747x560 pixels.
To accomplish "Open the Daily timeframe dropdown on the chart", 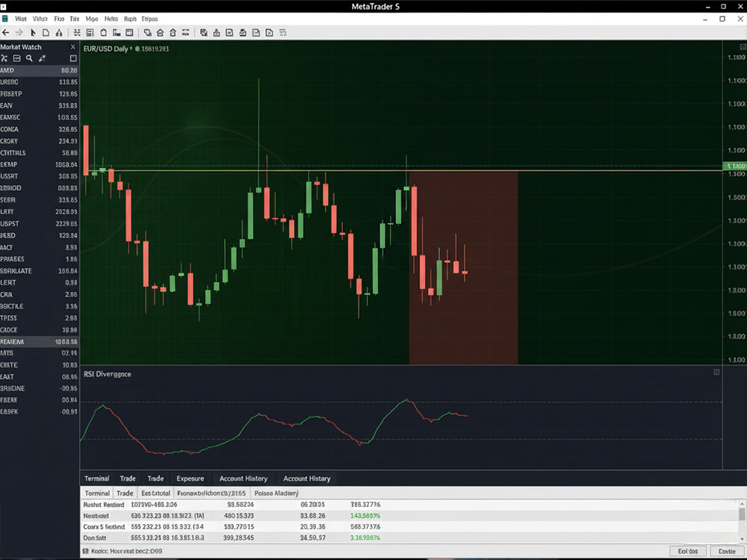I will click(120, 48).
